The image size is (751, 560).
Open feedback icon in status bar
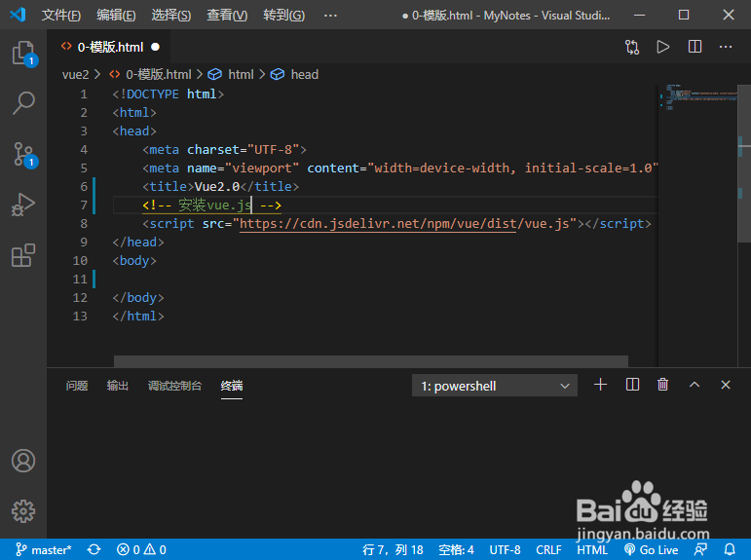click(700, 549)
